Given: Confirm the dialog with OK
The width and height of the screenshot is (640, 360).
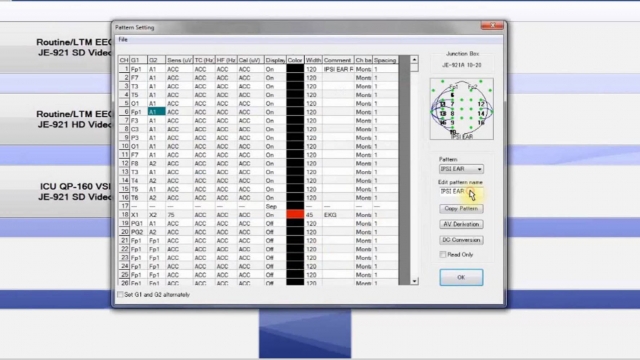Looking at the screenshot, I should [x=461, y=278].
